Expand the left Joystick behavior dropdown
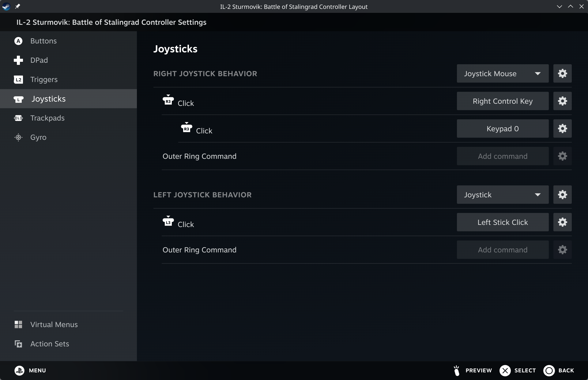The width and height of the screenshot is (588, 380). point(502,195)
